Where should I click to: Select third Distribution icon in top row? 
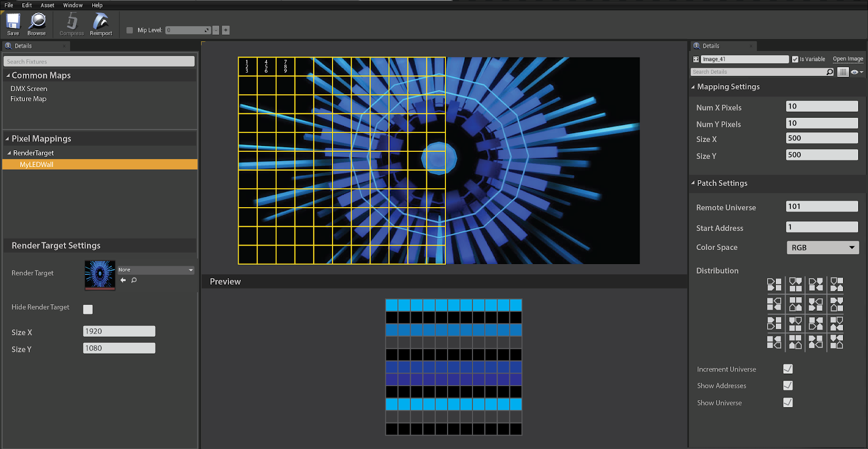(816, 284)
